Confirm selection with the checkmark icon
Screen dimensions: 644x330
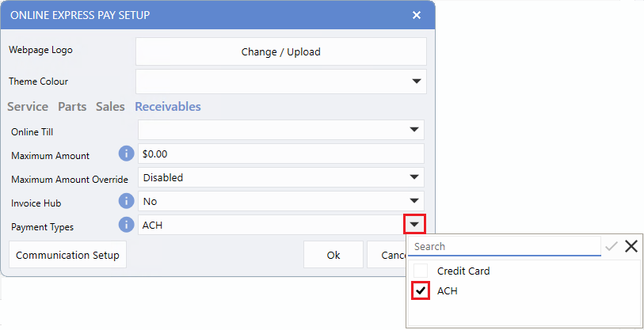click(611, 247)
